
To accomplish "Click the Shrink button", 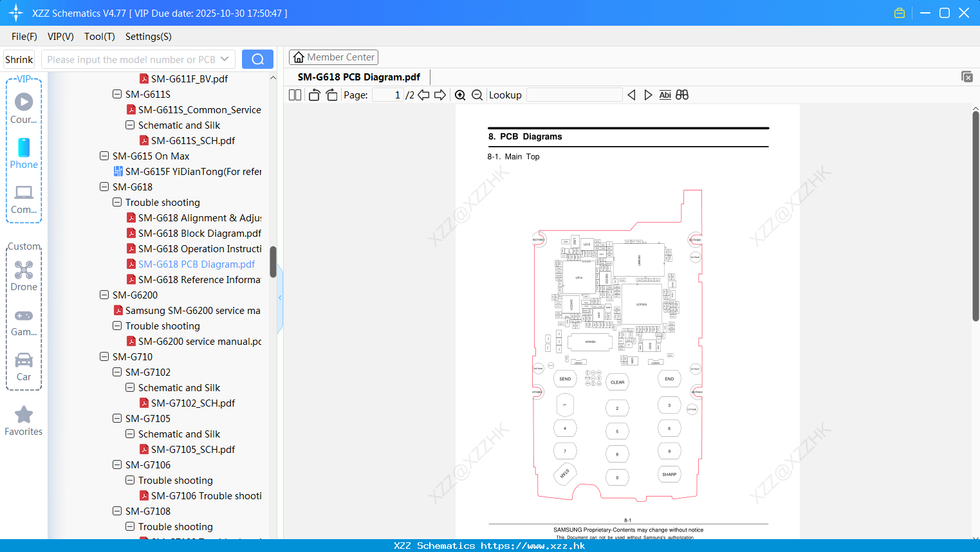I will [19, 59].
